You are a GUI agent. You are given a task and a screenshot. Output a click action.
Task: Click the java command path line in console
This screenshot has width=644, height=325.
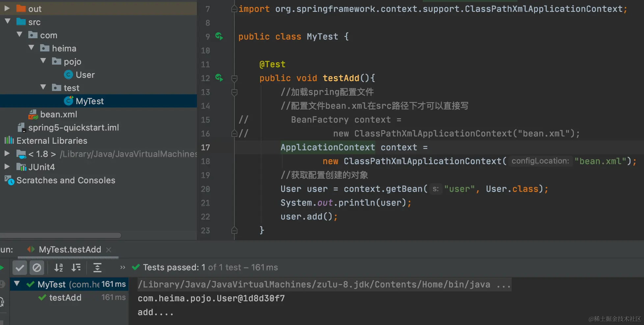(324, 284)
